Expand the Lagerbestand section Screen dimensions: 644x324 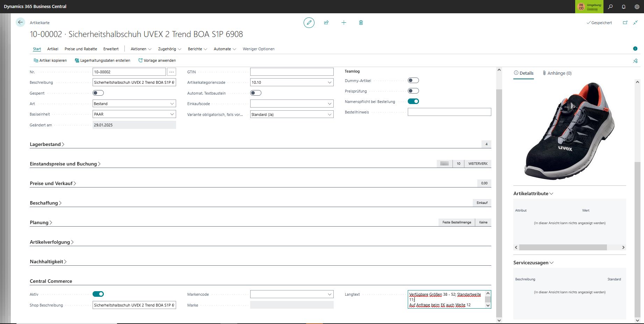pyautogui.click(x=47, y=144)
